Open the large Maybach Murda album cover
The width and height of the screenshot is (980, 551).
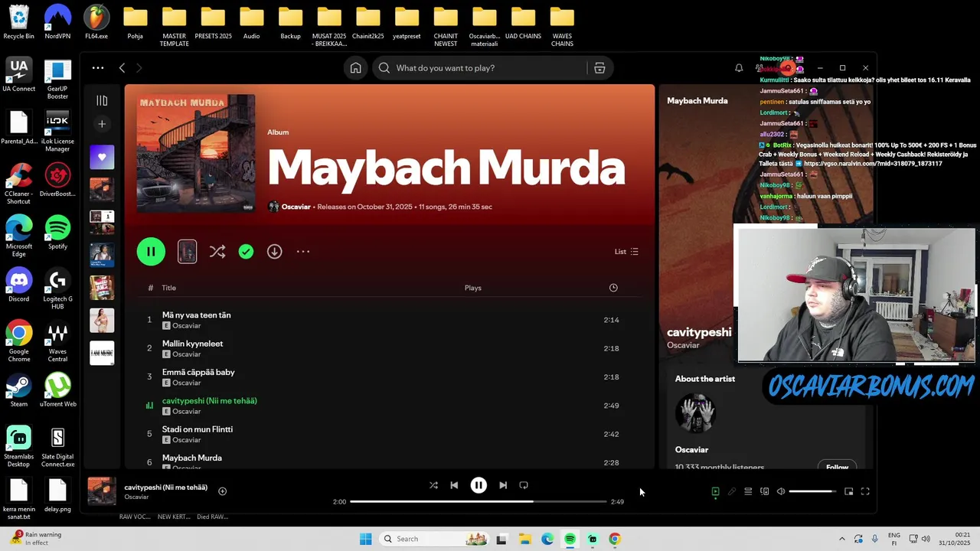tap(195, 153)
